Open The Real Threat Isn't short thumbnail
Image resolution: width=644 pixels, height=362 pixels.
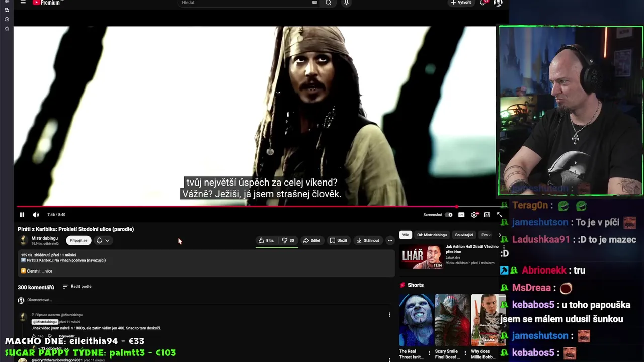416,320
